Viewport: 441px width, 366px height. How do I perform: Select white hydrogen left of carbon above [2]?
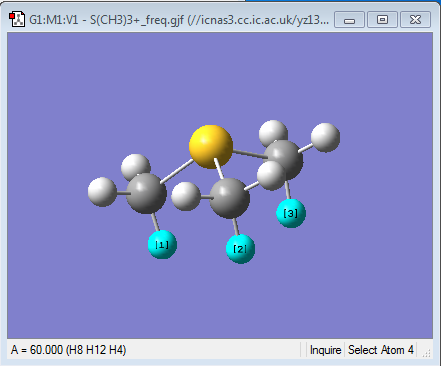pyautogui.click(x=186, y=196)
